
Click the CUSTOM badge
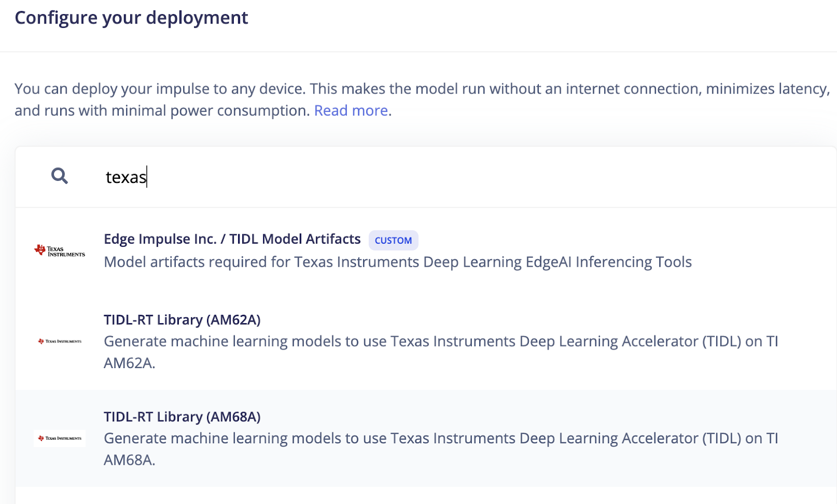(393, 240)
